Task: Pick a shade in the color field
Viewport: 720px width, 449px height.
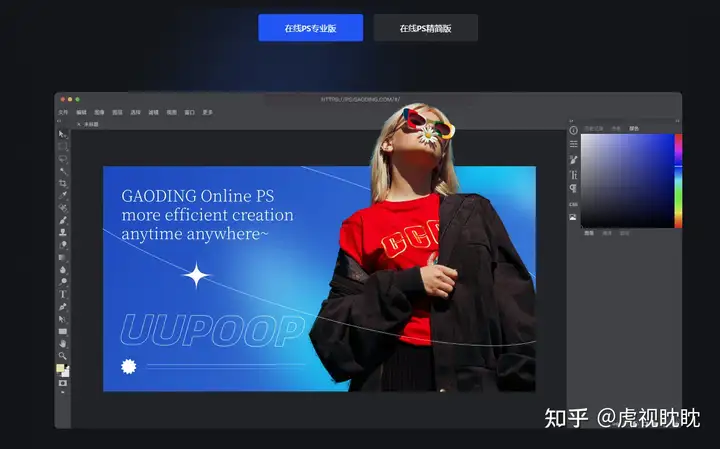Action: [627, 180]
